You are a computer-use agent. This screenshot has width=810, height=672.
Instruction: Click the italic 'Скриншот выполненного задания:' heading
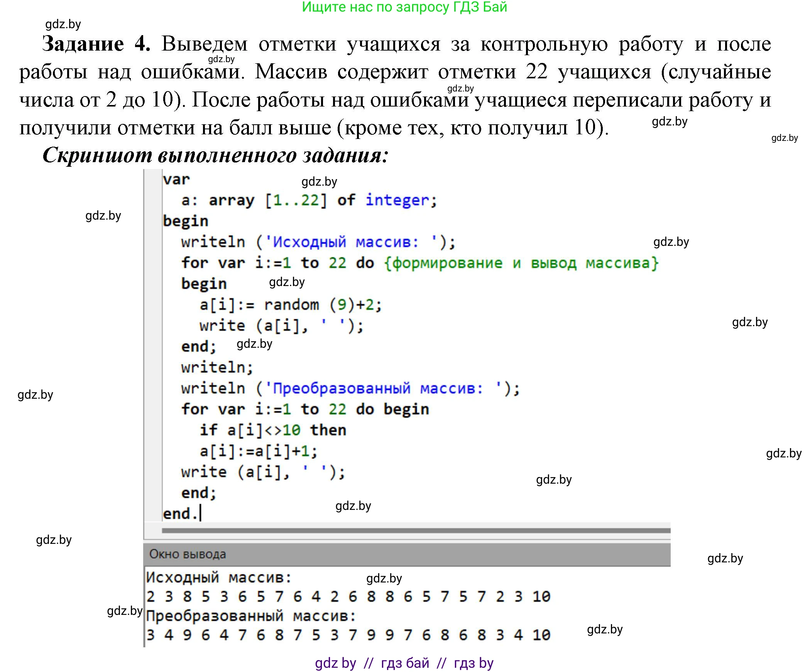tap(215, 155)
